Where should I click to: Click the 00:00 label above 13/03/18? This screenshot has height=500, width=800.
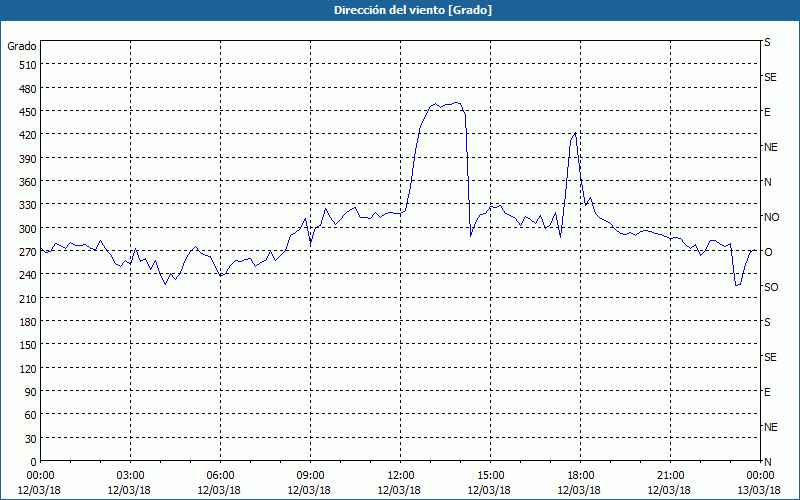(760, 476)
